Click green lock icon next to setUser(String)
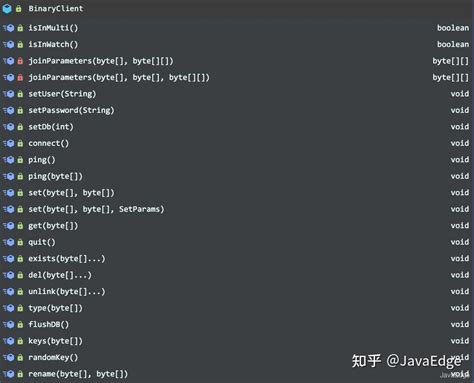The width and height of the screenshot is (474, 383). tap(20, 94)
